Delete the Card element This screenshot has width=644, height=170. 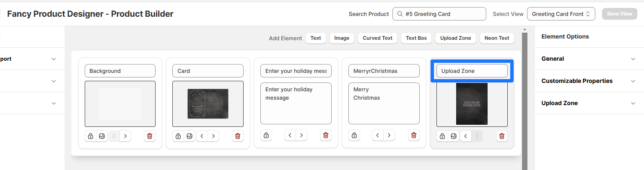coord(238,136)
